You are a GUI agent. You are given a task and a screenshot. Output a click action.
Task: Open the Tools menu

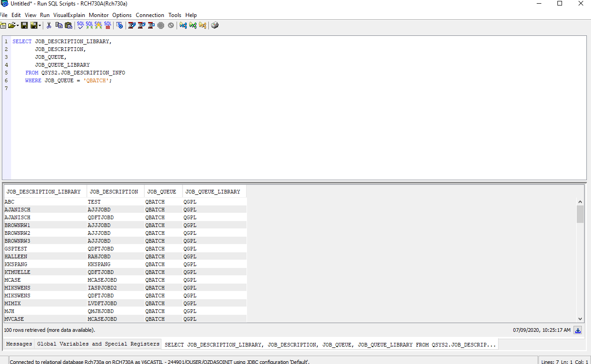pyautogui.click(x=175, y=15)
